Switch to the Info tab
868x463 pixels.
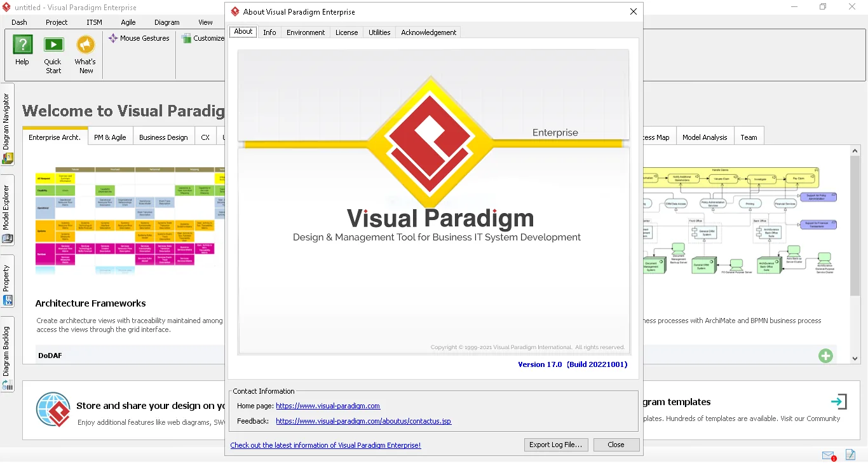(269, 32)
